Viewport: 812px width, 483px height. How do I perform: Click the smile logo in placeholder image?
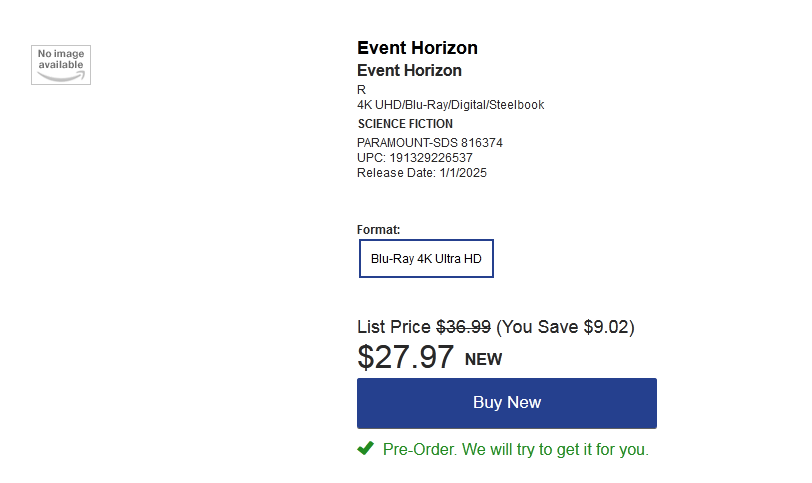pyautogui.click(x=61, y=77)
